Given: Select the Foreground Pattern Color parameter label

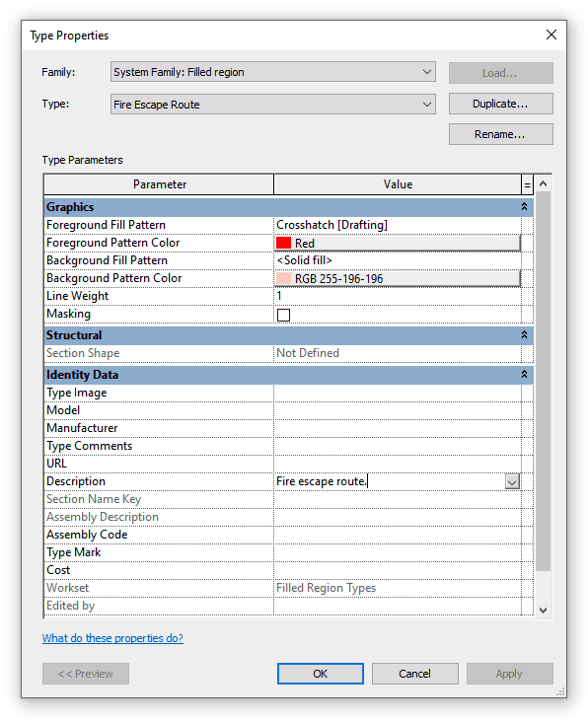Looking at the screenshot, I should coord(113,243).
